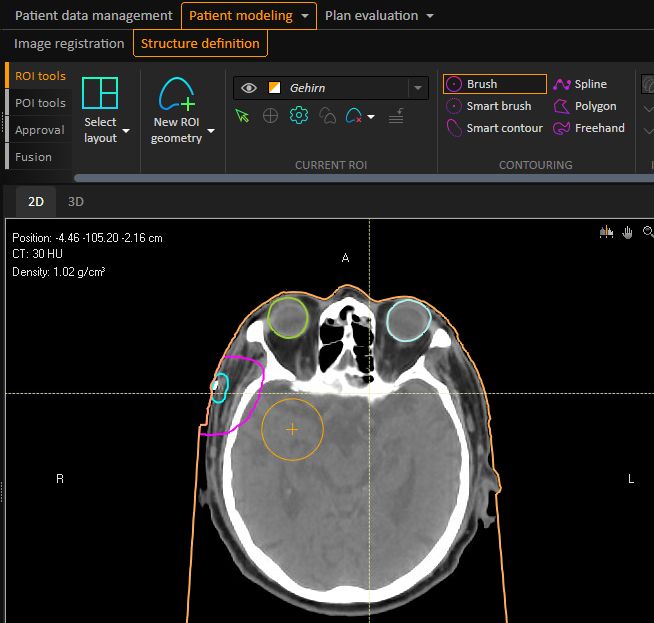Click the Gehirn ROI color swatch
The height and width of the screenshot is (623, 654).
point(274,88)
